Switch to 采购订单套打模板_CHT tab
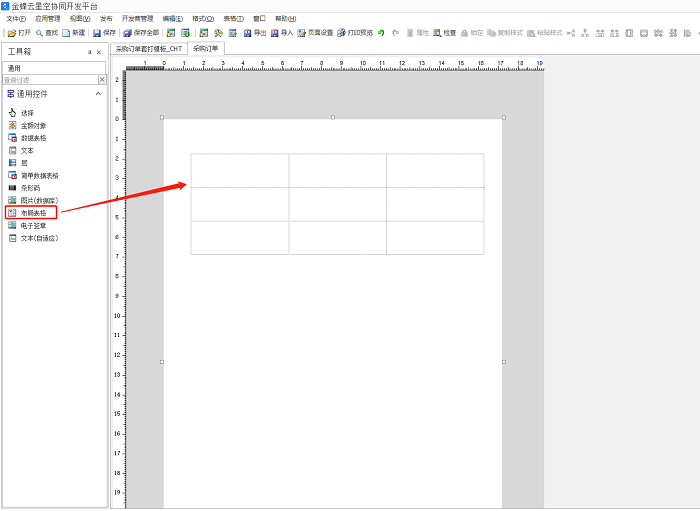The height and width of the screenshot is (511, 700). pyautogui.click(x=149, y=48)
